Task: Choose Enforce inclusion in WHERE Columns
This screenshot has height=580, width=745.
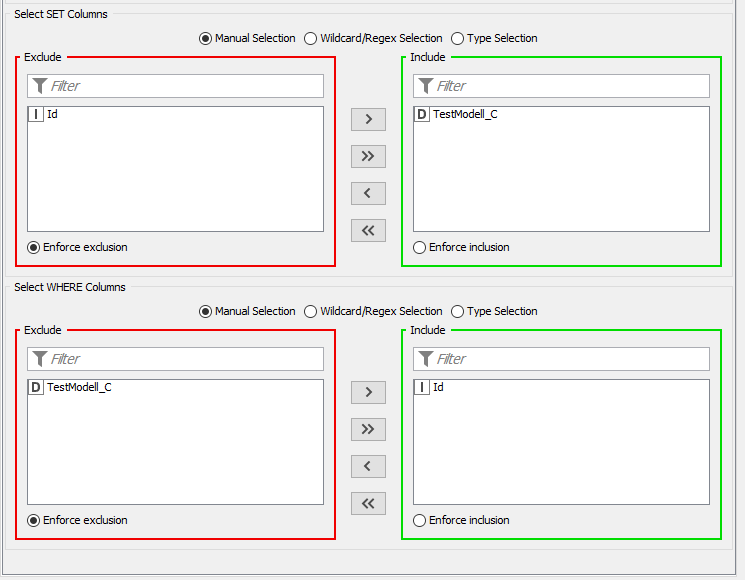Action: [x=461, y=521]
